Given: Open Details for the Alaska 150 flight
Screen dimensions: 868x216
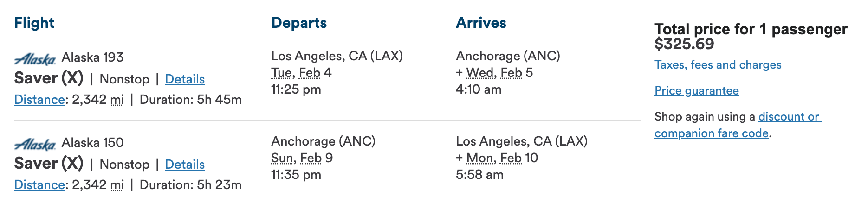Looking at the screenshot, I should click(x=185, y=165).
